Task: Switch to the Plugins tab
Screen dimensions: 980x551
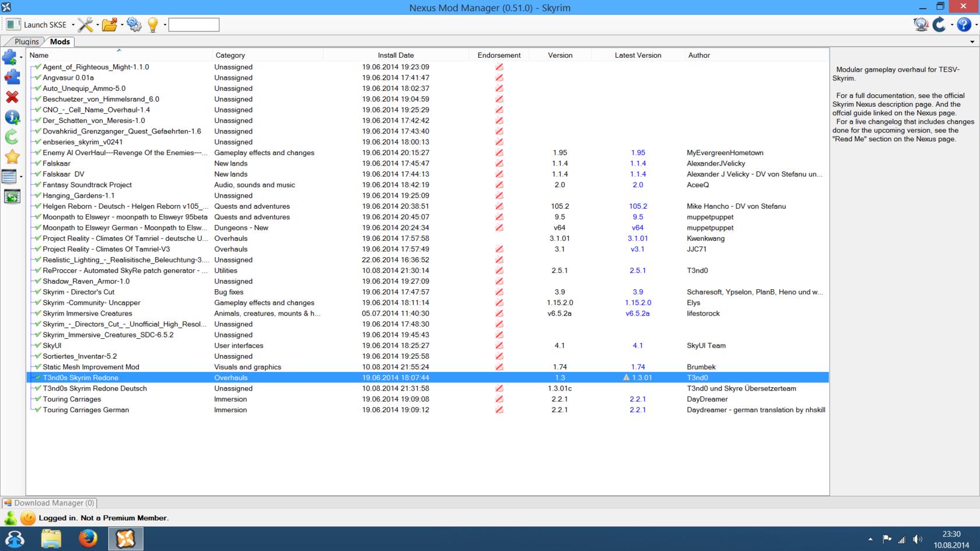Action: point(26,41)
